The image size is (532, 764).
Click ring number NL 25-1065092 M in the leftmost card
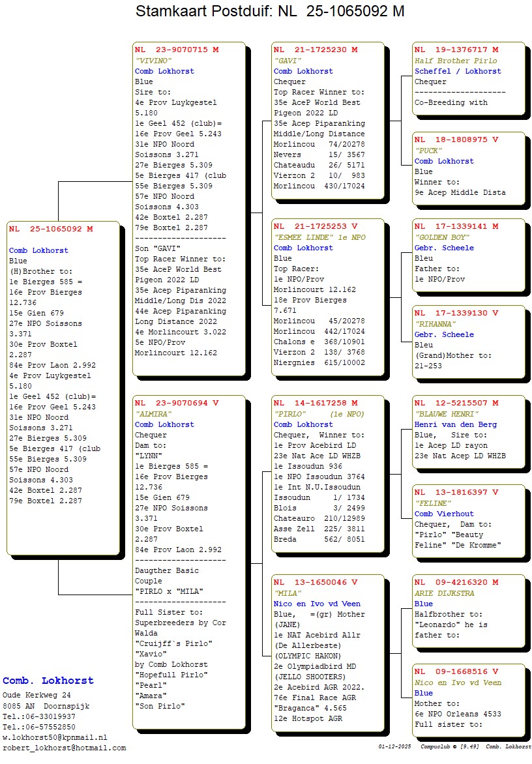[x=51, y=229]
